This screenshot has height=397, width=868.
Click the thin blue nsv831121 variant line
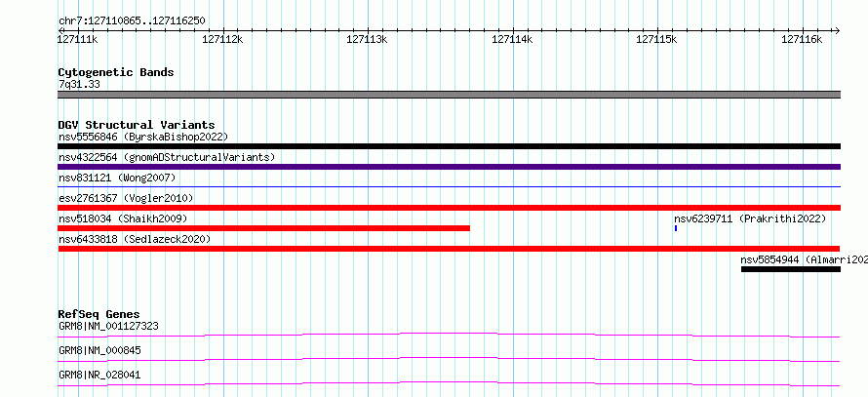pos(449,187)
